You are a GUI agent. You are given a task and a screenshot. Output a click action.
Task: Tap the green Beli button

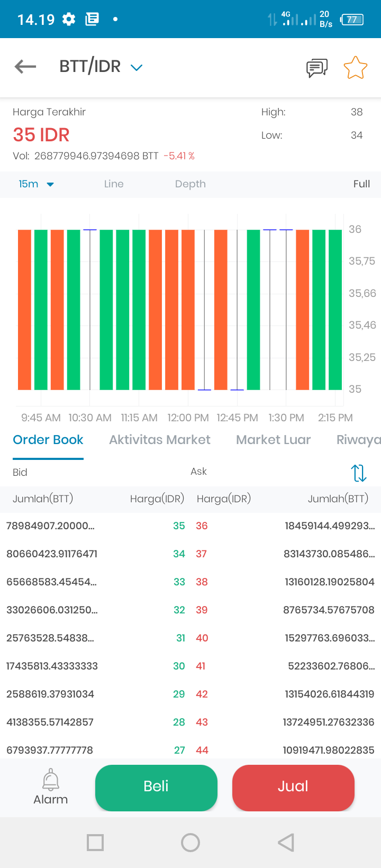[x=156, y=788]
